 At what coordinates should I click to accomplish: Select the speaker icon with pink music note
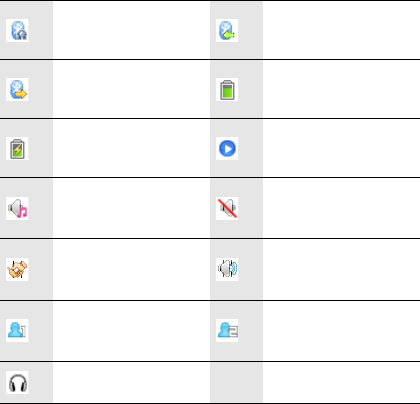(17, 208)
